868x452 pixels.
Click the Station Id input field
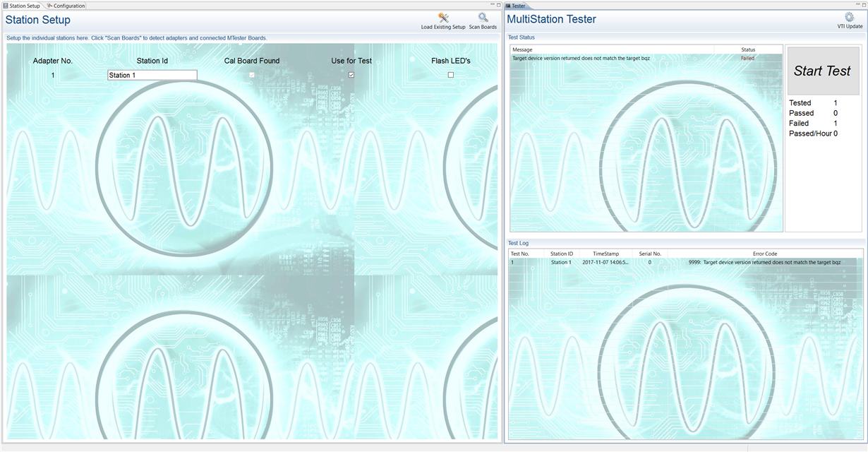click(152, 75)
